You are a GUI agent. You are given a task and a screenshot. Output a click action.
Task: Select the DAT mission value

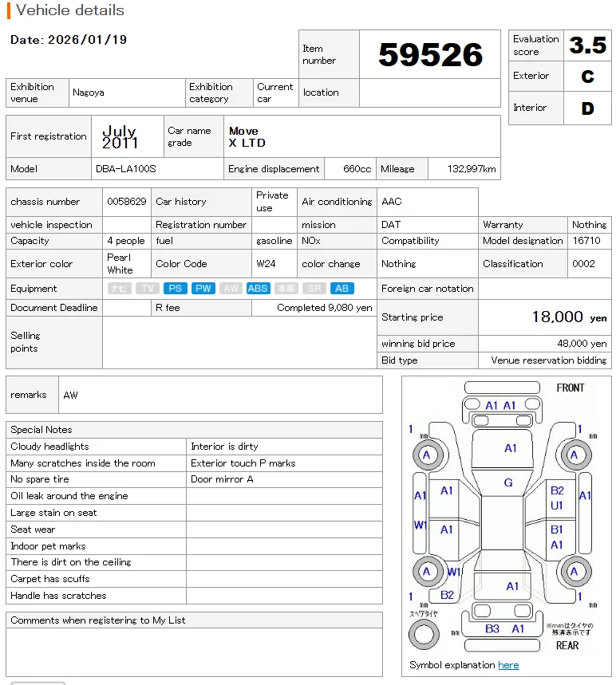(391, 225)
